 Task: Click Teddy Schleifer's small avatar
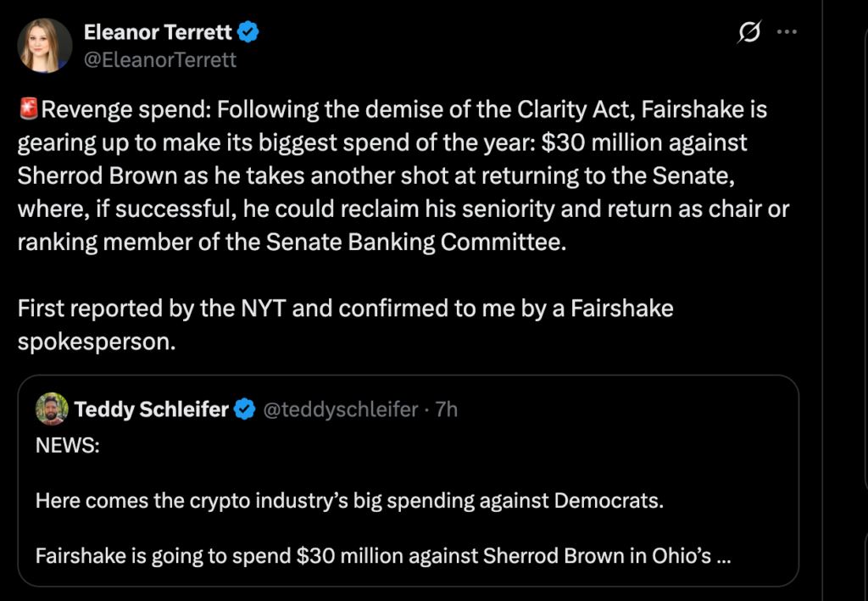point(52,409)
